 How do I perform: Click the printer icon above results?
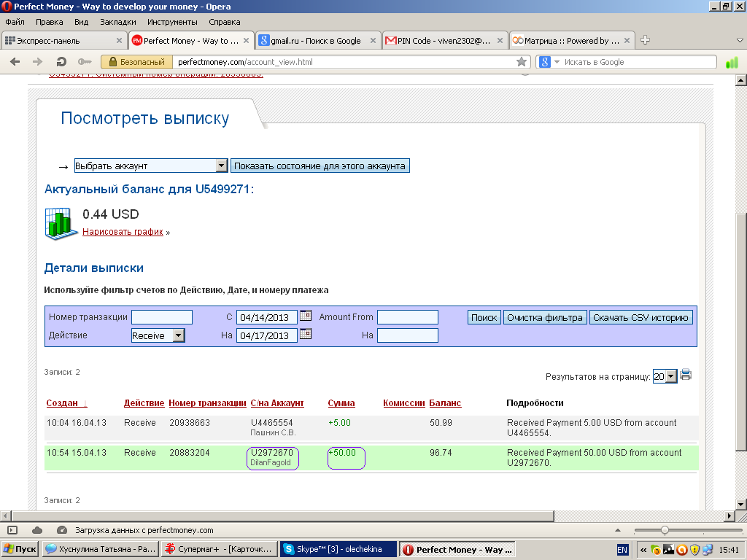point(686,376)
